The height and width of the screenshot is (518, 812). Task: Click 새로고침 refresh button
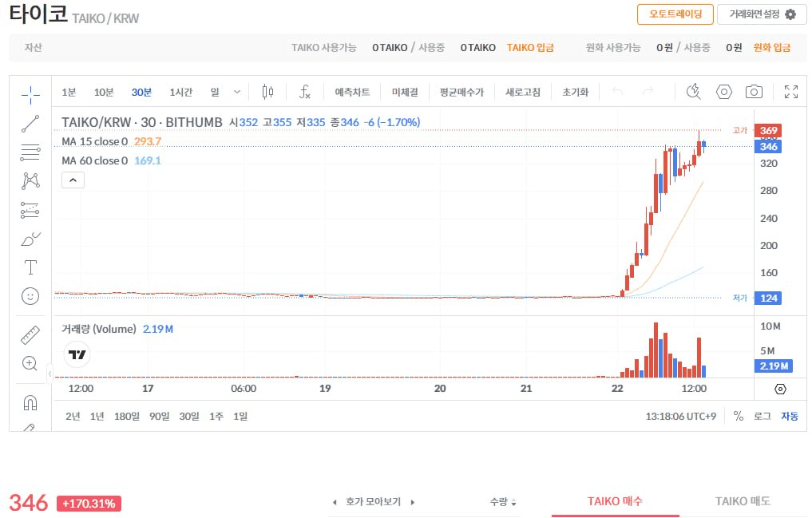523,92
